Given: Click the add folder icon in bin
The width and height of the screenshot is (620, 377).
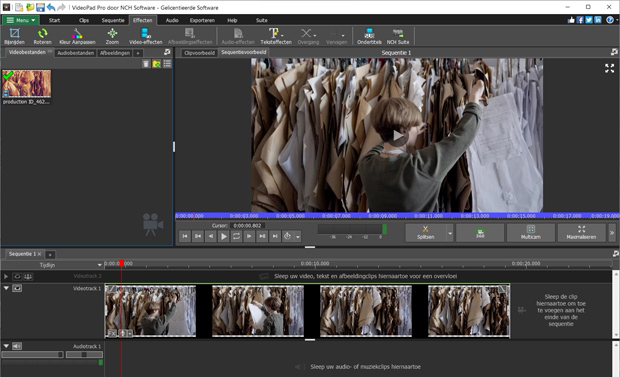Looking at the screenshot, I should [157, 64].
